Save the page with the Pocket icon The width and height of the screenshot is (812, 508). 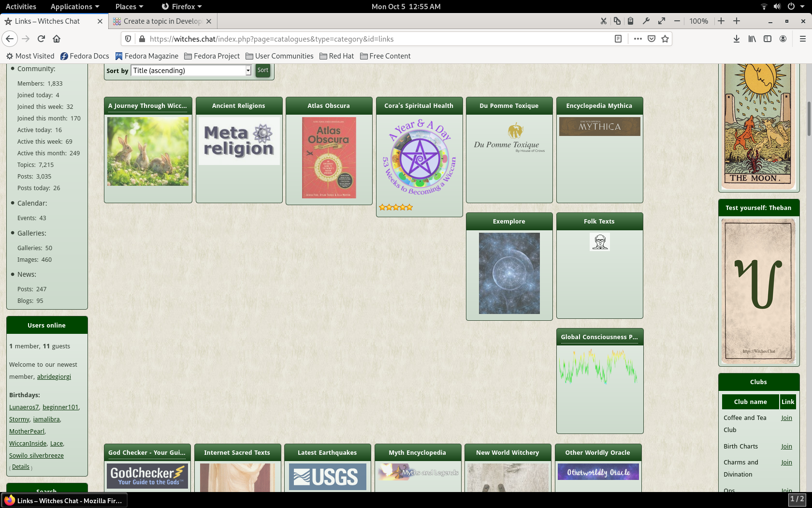(652, 39)
